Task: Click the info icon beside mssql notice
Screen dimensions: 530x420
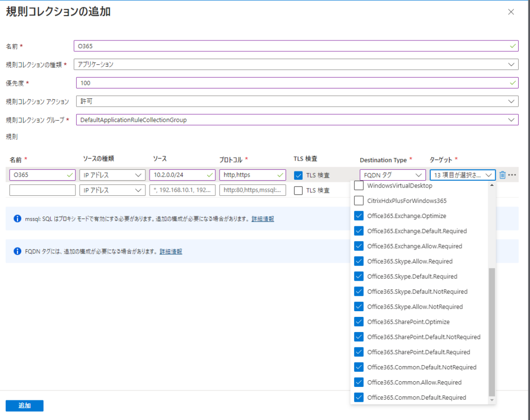Action: click(x=17, y=219)
